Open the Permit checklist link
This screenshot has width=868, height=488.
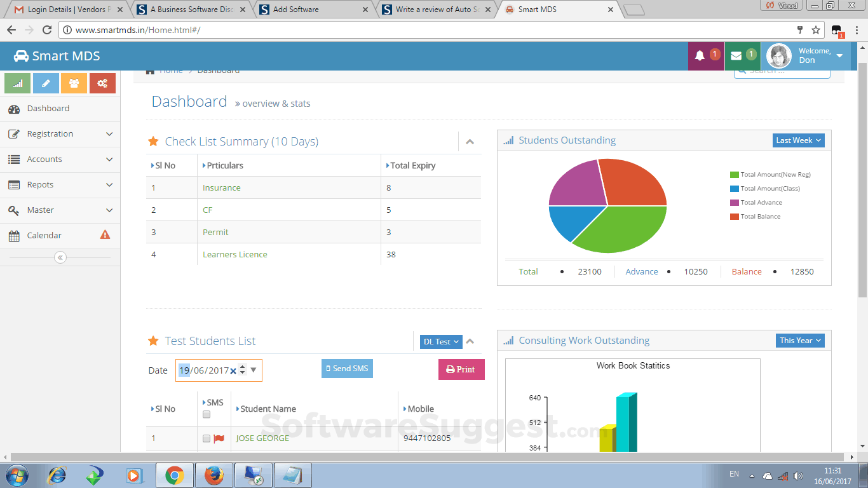[215, 233]
